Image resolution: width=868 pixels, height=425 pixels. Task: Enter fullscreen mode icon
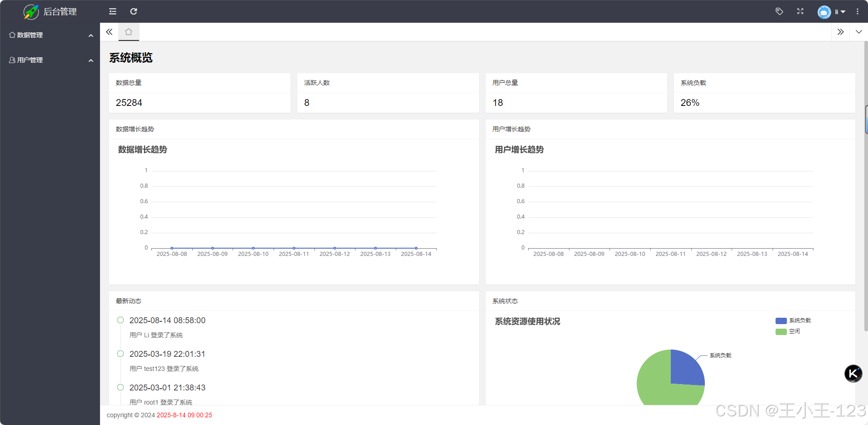pyautogui.click(x=800, y=11)
